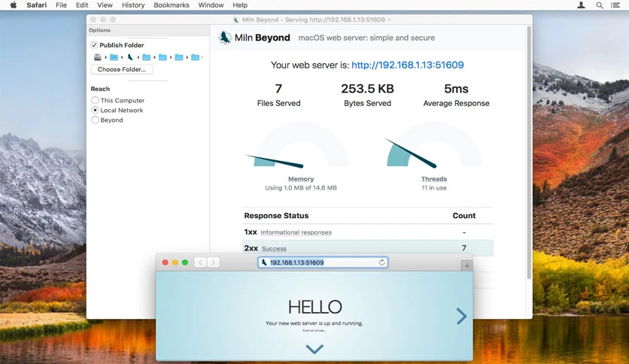629x364 pixels.
Task: Open the View menu
Action: (105, 5)
